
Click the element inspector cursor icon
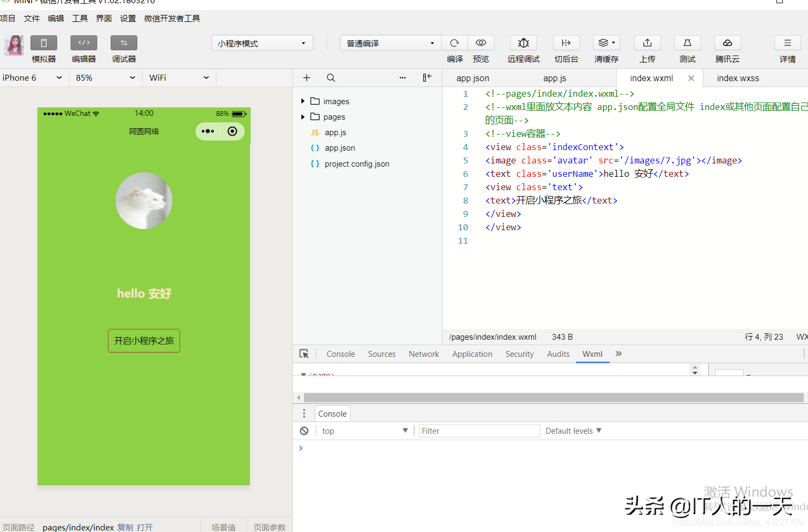304,354
